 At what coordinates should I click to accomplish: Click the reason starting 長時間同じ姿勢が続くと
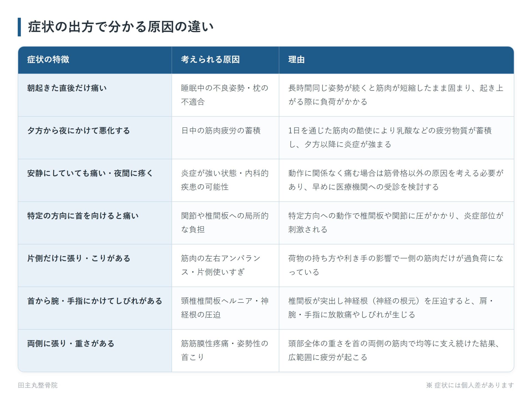[396, 95]
